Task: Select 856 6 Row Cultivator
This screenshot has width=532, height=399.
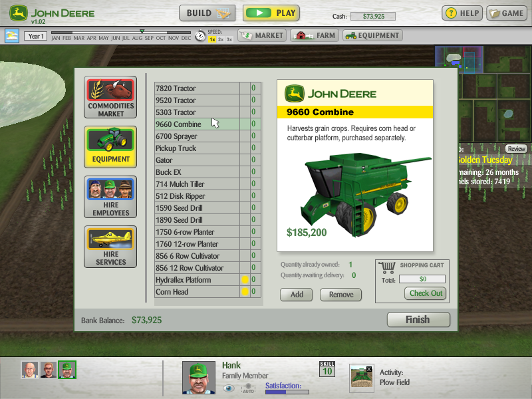Action: click(207, 256)
